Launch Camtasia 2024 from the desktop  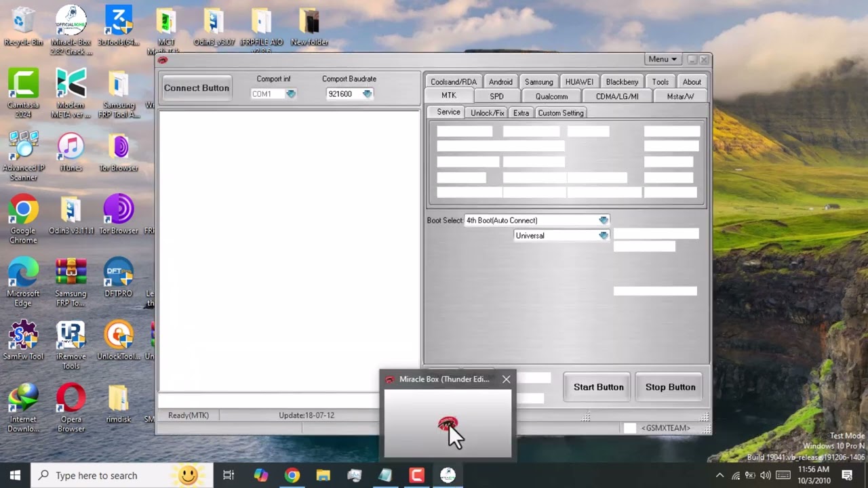click(23, 93)
